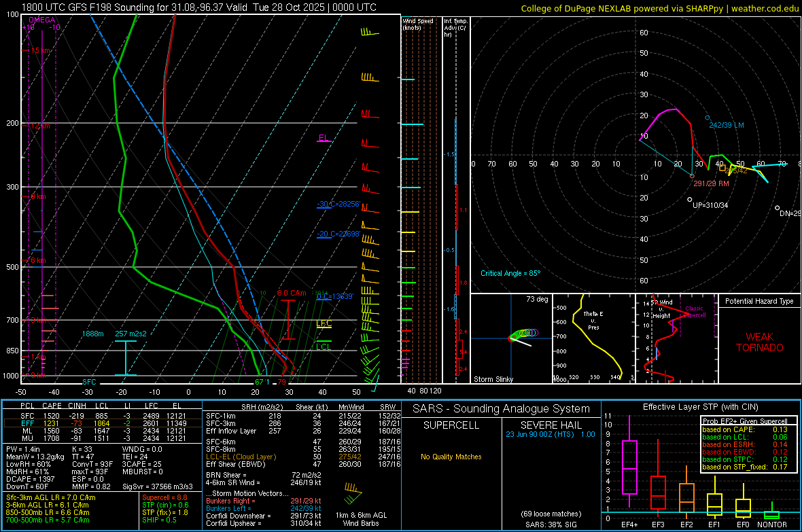Select the MU parcel row
Image resolution: width=802 pixels, height=532 pixels.
tap(103, 438)
